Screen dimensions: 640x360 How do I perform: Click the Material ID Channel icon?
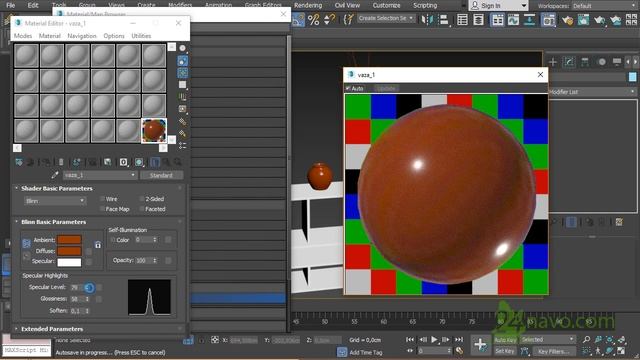point(123,162)
